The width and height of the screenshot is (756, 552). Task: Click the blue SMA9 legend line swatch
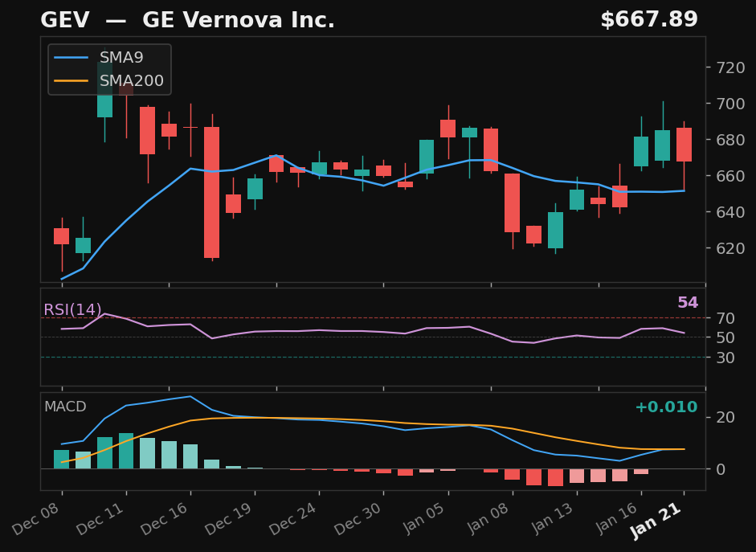point(72,57)
